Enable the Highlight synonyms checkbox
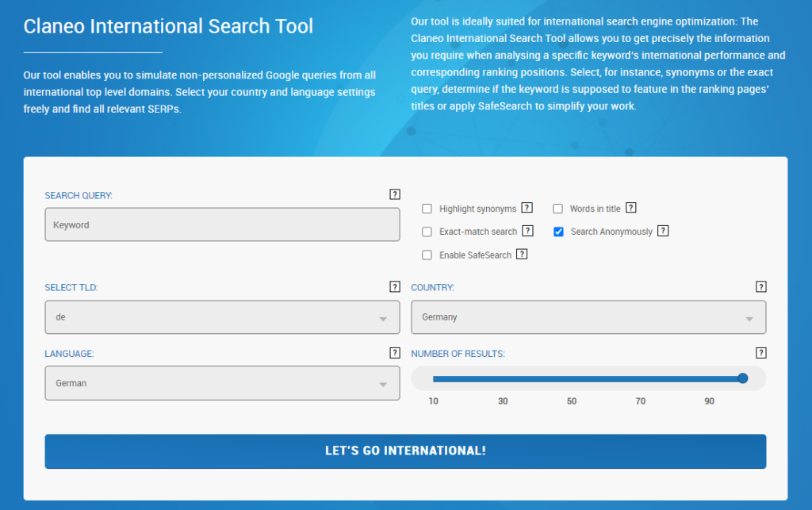The height and width of the screenshot is (510, 812). (427, 209)
